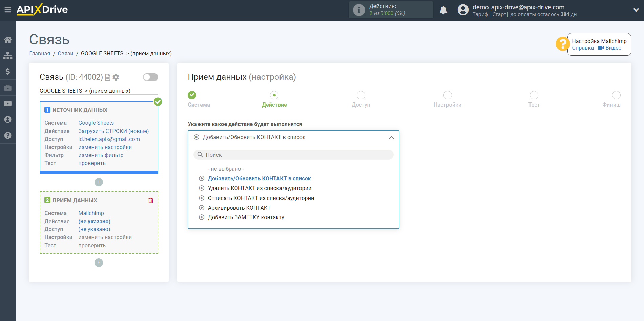Go to the Тест step
Viewport: 644px width, 321px height.
tap(534, 99)
